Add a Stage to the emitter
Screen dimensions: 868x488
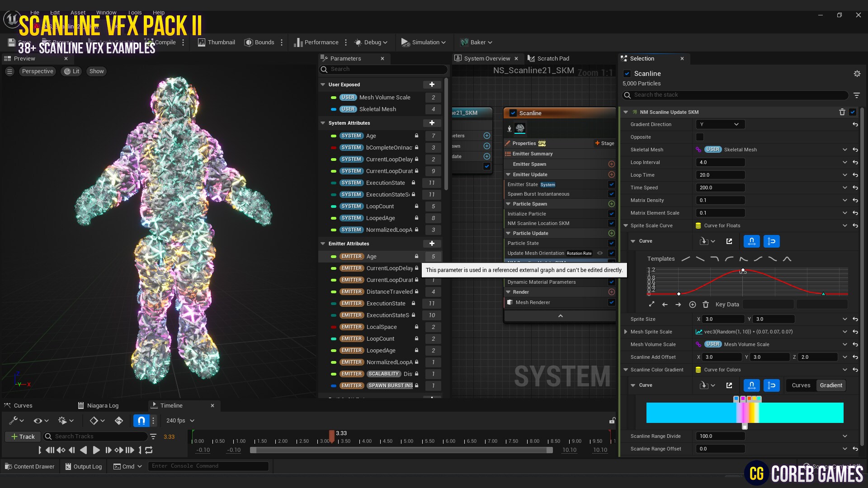coord(604,143)
